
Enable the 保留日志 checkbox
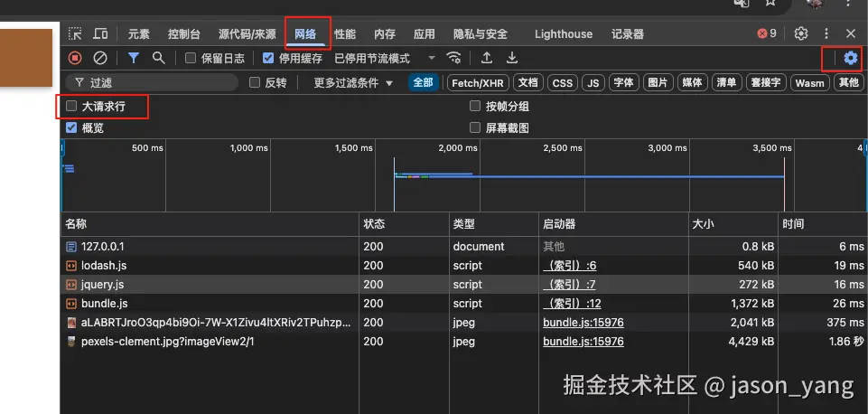[x=191, y=58]
